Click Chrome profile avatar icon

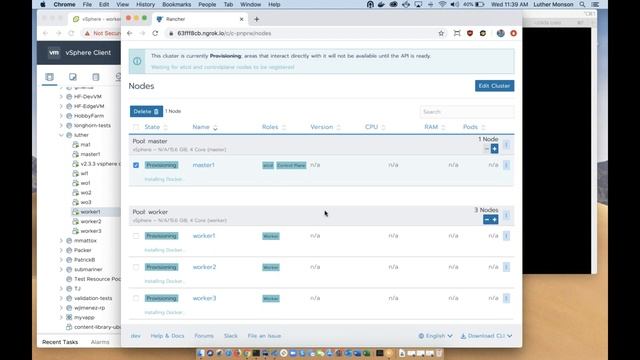pyautogui.click(x=501, y=33)
